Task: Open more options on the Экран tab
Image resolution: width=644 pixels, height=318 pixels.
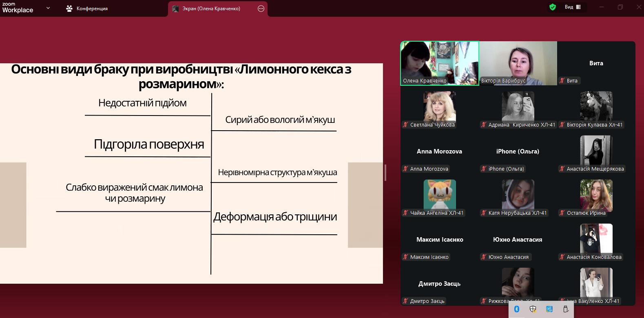Action: click(x=261, y=9)
